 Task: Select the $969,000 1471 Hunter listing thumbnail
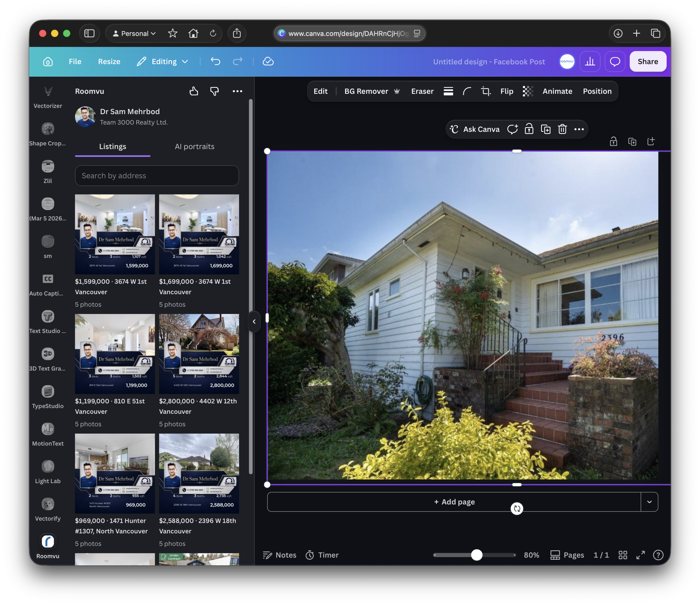coord(115,473)
